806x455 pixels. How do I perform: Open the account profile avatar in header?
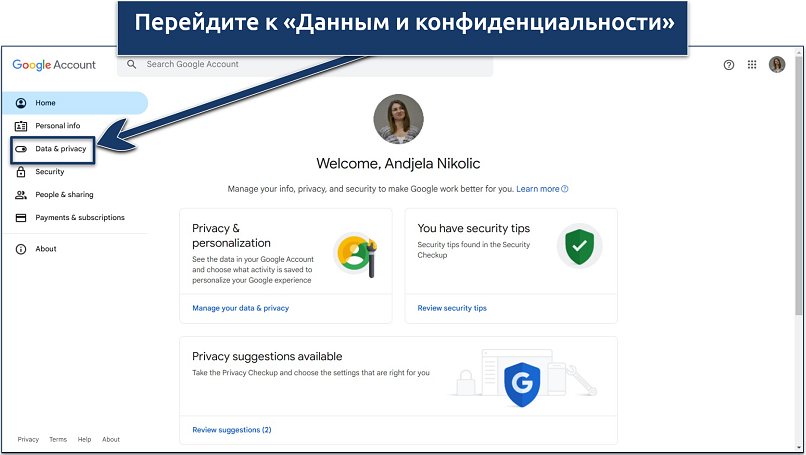(777, 65)
